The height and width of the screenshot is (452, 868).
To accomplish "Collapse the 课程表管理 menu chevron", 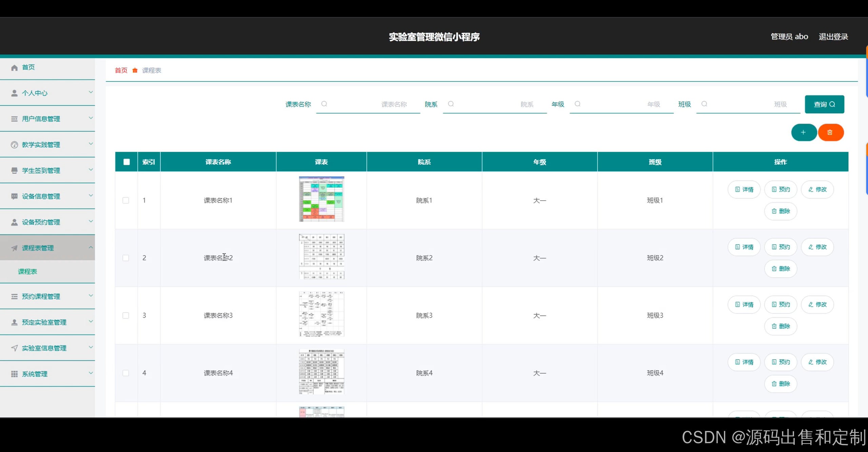I will pyautogui.click(x=91, y=247).
